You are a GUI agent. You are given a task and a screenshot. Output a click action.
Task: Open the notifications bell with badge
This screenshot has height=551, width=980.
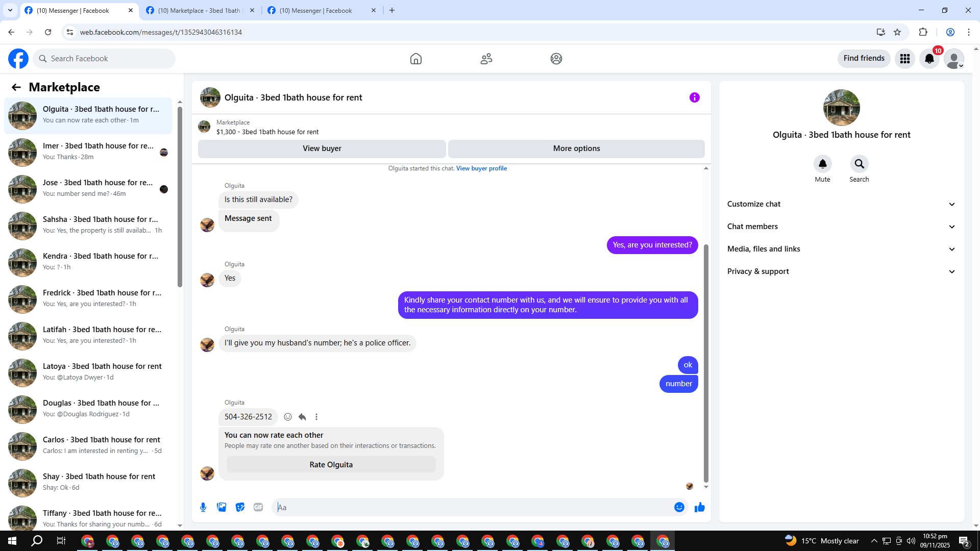click(x=929, y=59)
